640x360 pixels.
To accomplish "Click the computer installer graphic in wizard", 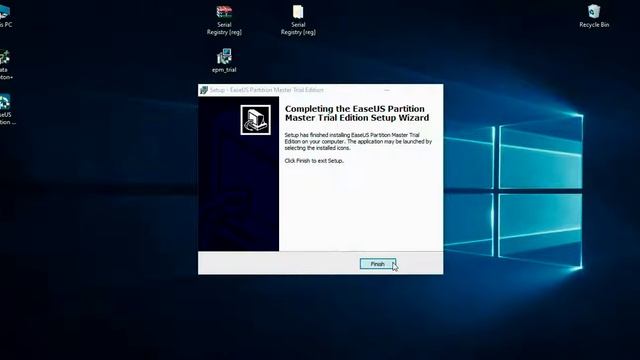I will (x=256, y=120).
